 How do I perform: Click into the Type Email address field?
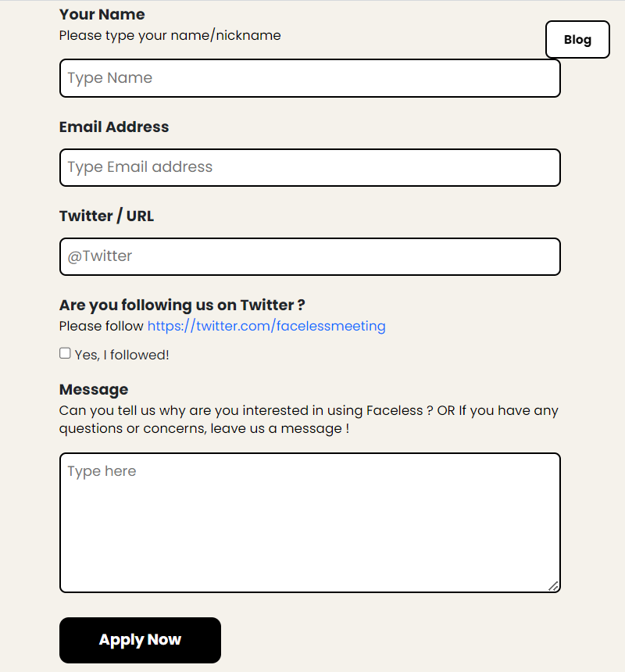pos(309,167)
